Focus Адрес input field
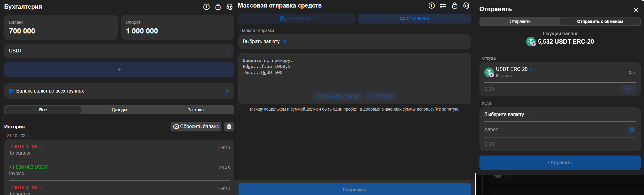The image size is (644, 195). click(555, 130)
